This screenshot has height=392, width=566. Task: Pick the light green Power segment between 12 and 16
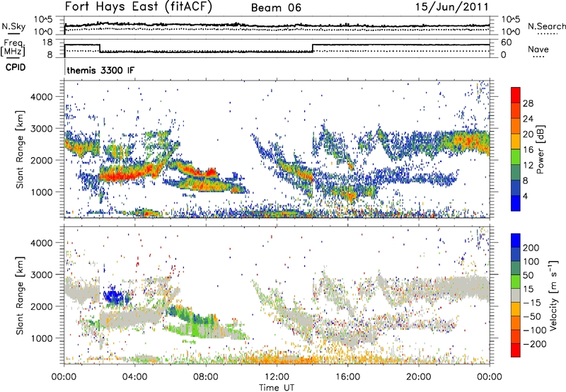pyautogui.click(x=516, y=157)
